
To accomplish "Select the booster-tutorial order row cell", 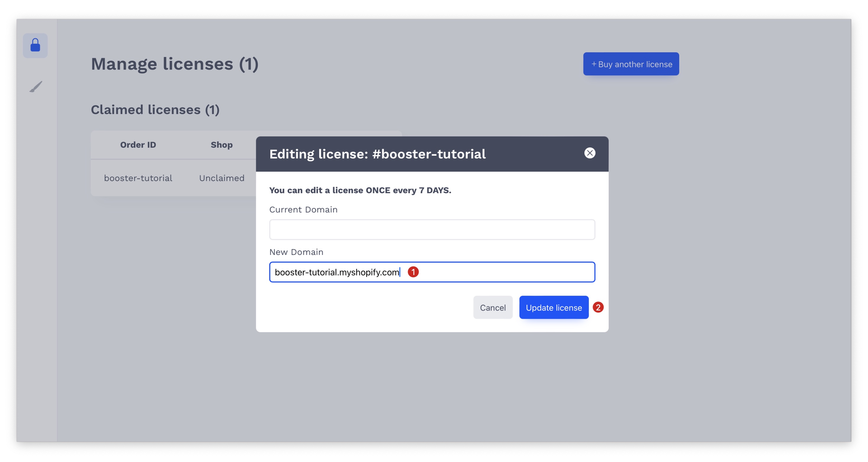I will pyautogui.click(x=138, y=178).
